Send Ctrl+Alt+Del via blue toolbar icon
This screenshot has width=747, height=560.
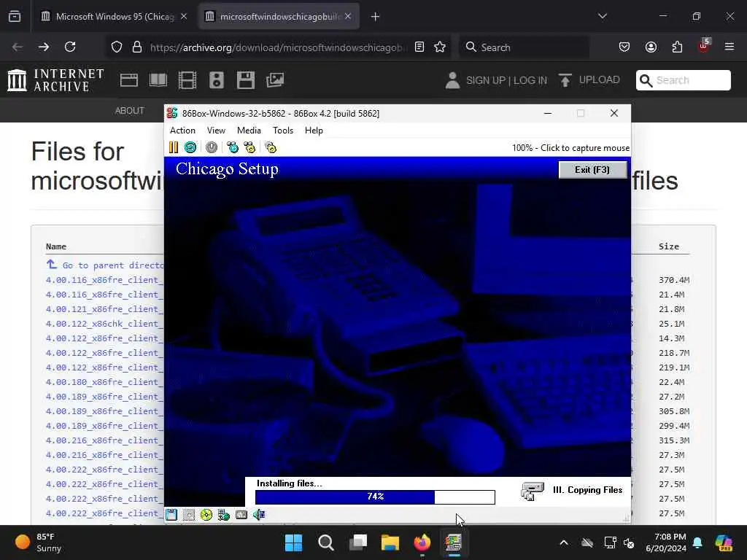tap(233, 147)
